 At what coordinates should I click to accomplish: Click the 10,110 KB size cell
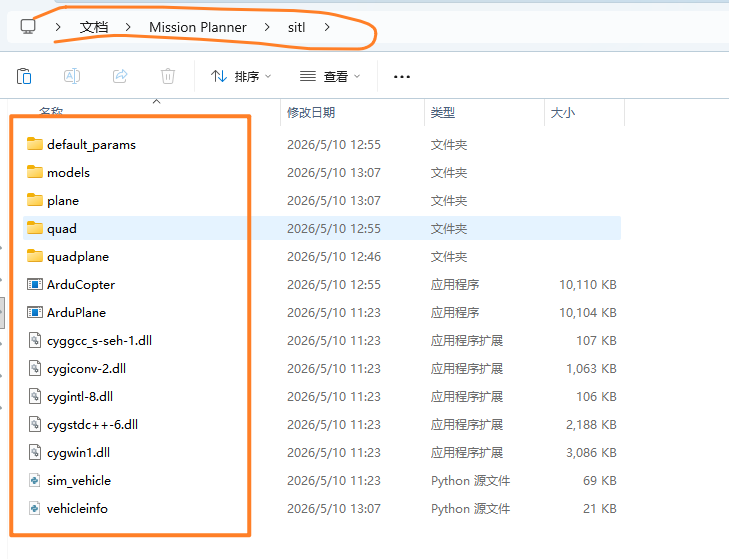[x=588, y=285]
